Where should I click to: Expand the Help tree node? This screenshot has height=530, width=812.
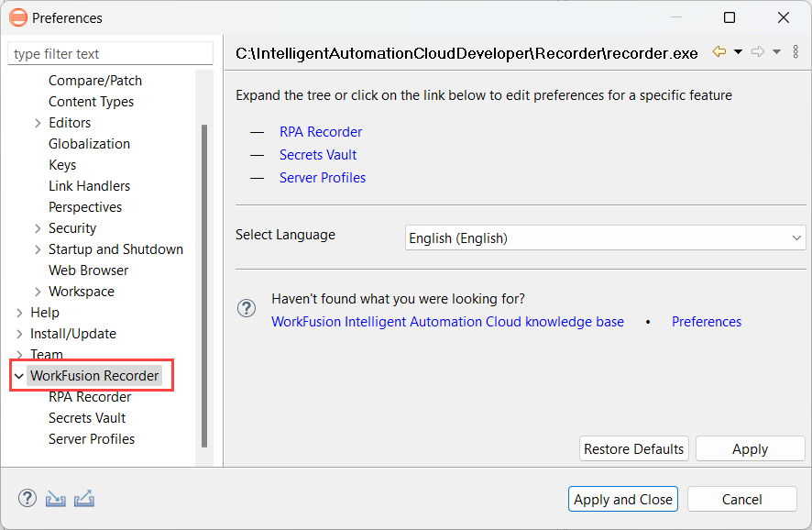click(19, 313)
